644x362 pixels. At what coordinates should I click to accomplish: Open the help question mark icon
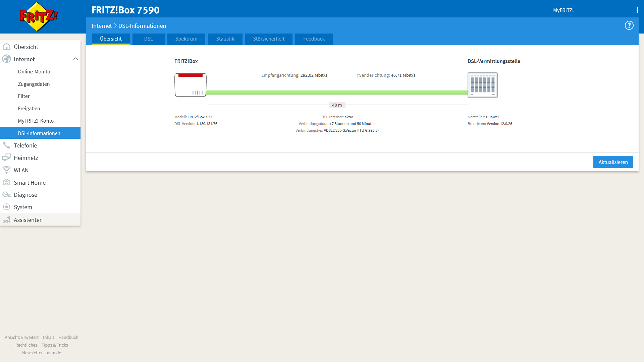[x=629, y=25]
